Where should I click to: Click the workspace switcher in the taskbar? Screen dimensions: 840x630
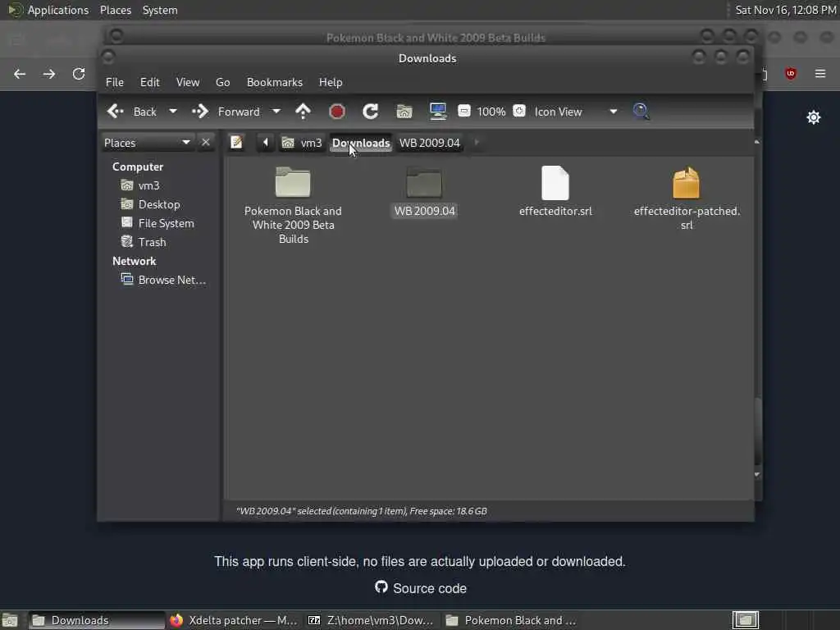(746, 620)
